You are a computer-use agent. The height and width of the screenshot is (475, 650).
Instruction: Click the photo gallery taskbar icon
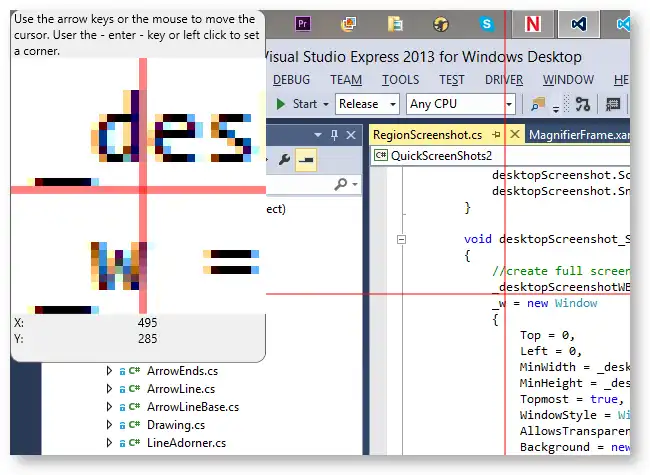click(x=348, y=24)
